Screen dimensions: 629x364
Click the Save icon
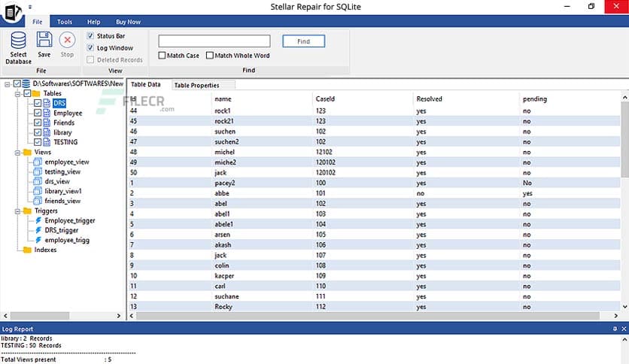point(44,40)
